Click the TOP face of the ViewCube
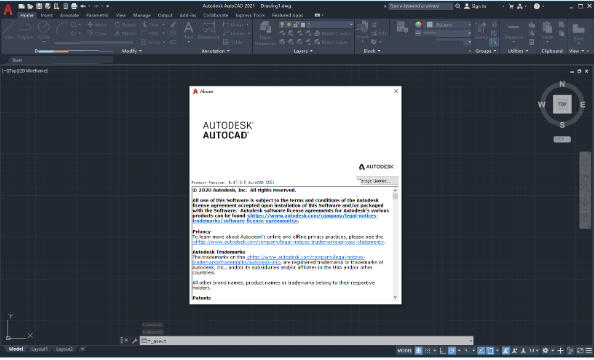This screenshot has height=360, width=594. click(x=562, y=104)
